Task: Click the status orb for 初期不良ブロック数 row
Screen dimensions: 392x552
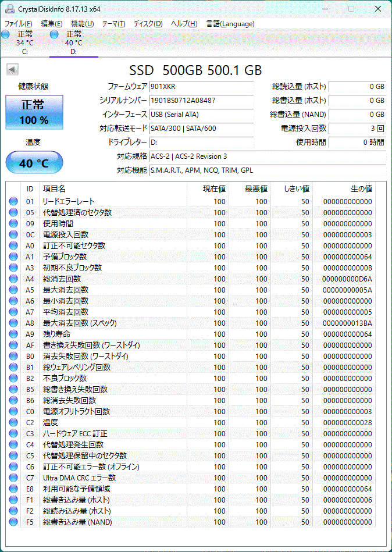Action: pos(13,268)
